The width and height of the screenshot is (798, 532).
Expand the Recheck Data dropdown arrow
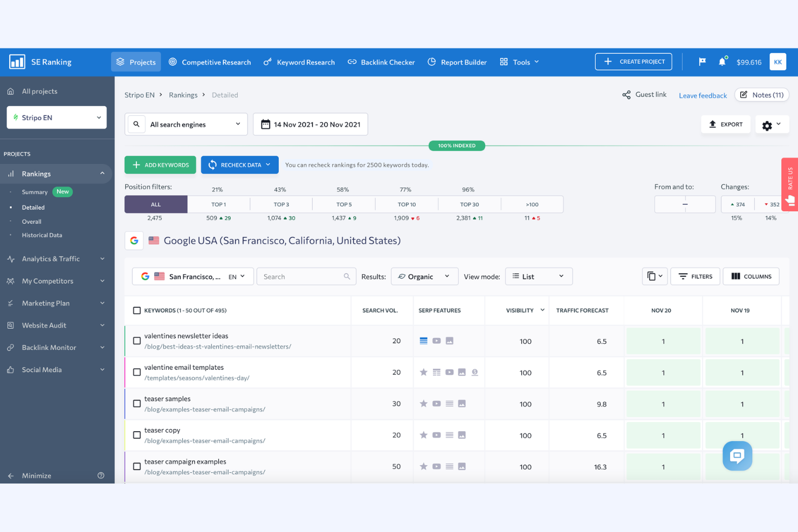click(267, 165)
